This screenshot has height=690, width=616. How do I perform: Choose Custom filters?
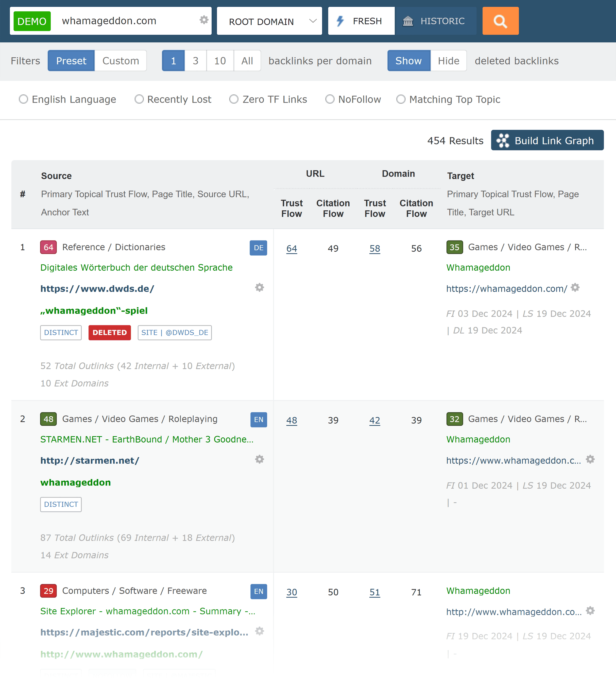coord(120,61)
